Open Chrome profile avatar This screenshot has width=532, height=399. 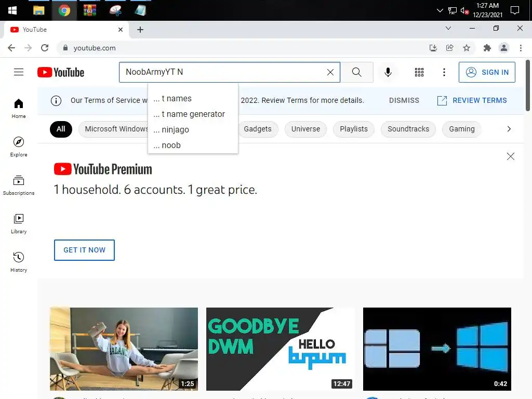coord(504,48)
